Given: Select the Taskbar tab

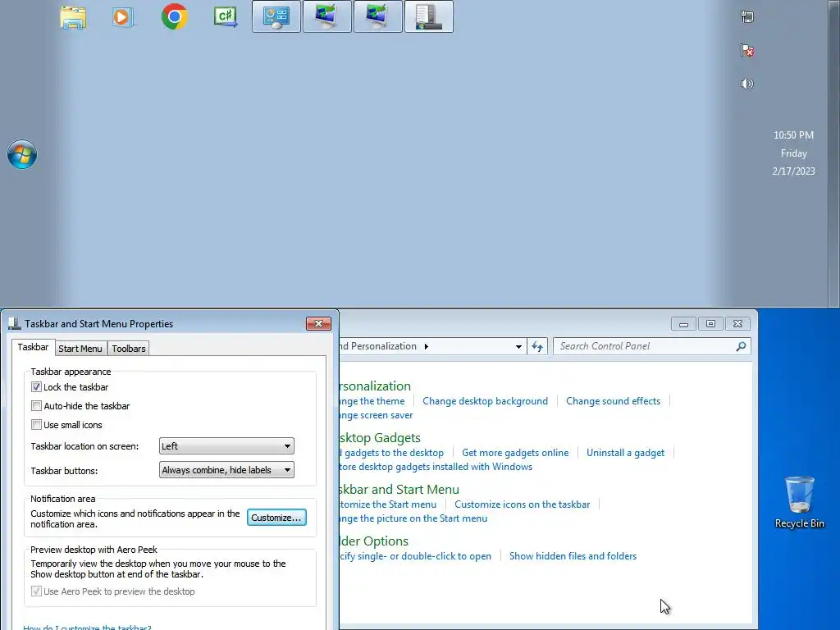Looking at the screenshot, I should [33, 347].
